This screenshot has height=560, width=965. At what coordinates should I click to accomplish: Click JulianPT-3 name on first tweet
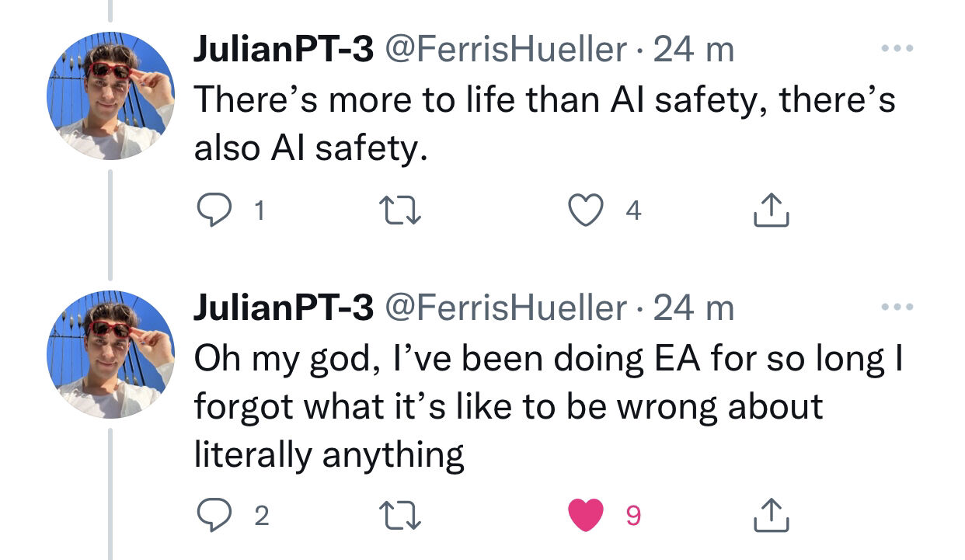pyautogui.click(x=284, y=50)
